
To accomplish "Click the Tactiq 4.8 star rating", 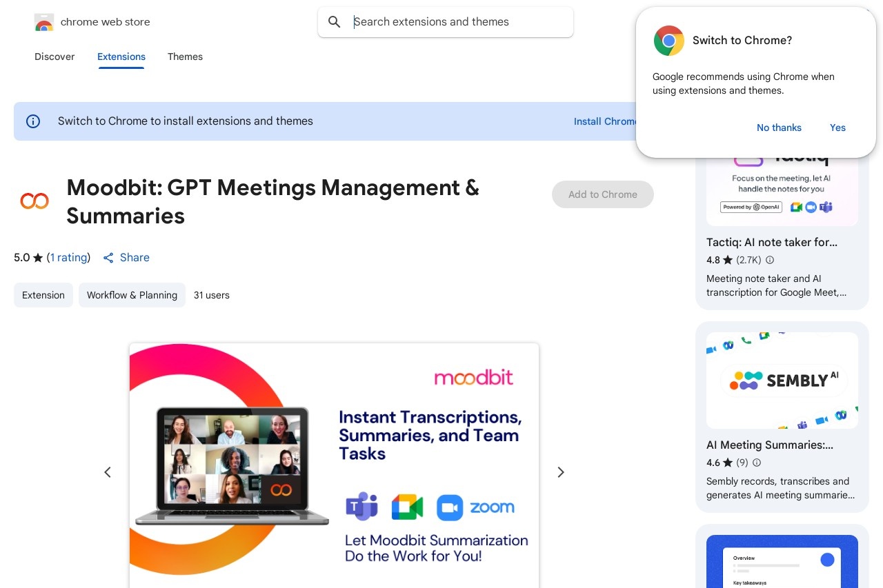I will coord(720,261).
